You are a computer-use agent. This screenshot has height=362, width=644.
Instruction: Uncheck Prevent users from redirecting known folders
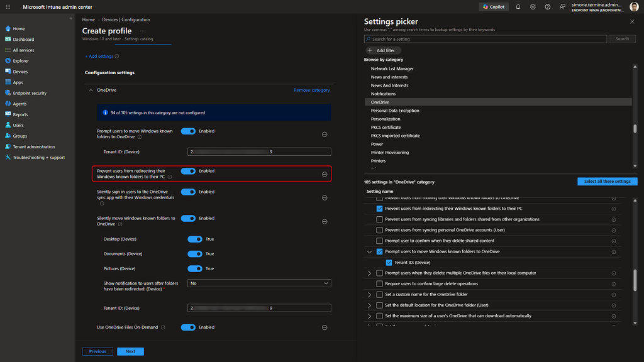click(x=379, y=209)
